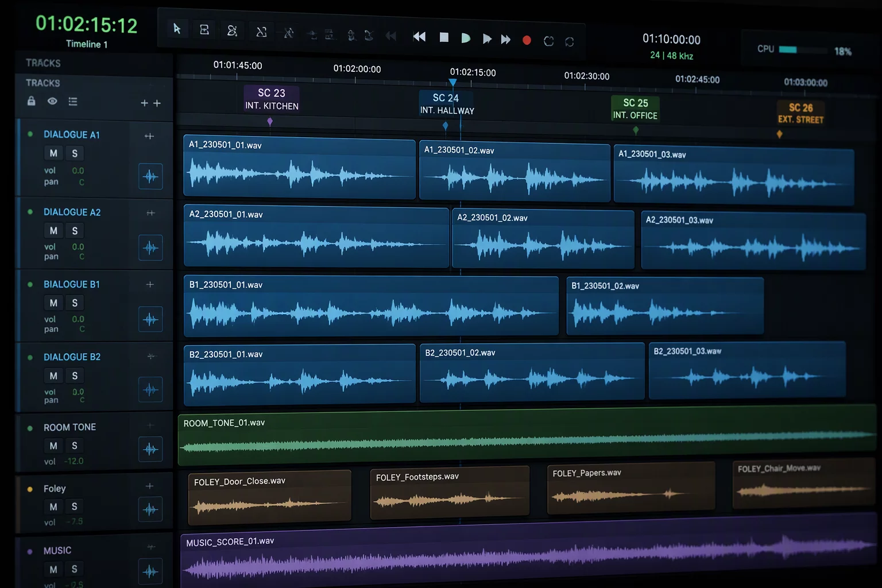Open waveform button on DIALOGUE B2 track
The image size is (882, 588).
point(150,390)
